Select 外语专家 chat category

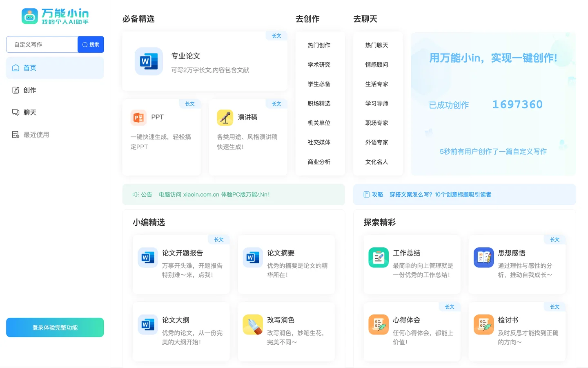376,142
